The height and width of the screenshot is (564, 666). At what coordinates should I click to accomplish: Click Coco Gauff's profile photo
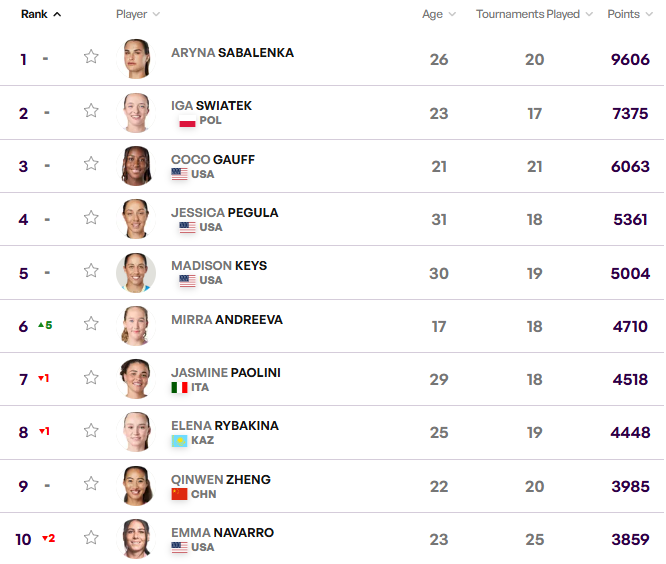136,166
